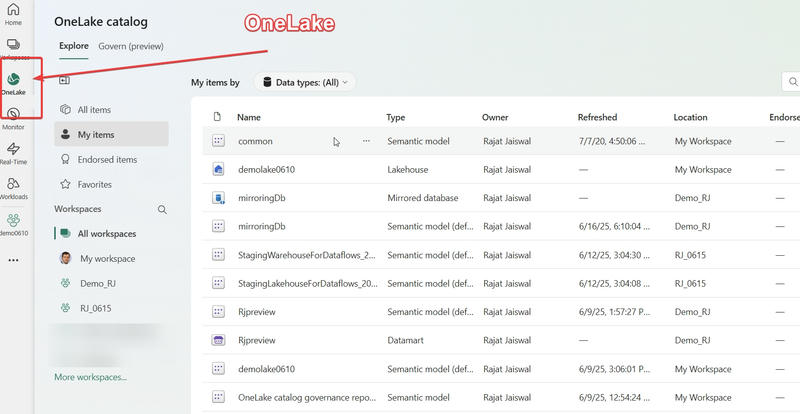Select Favorites in the explorer
The height and width of the screenshot is (414, 800).
tap(111, 184)
